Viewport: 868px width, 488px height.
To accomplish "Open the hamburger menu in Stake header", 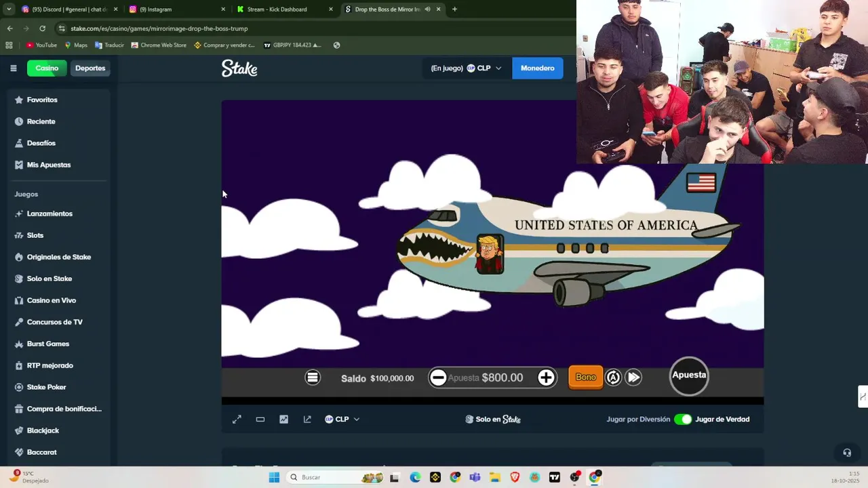I will pyautogui.click(x=14, y=68).
